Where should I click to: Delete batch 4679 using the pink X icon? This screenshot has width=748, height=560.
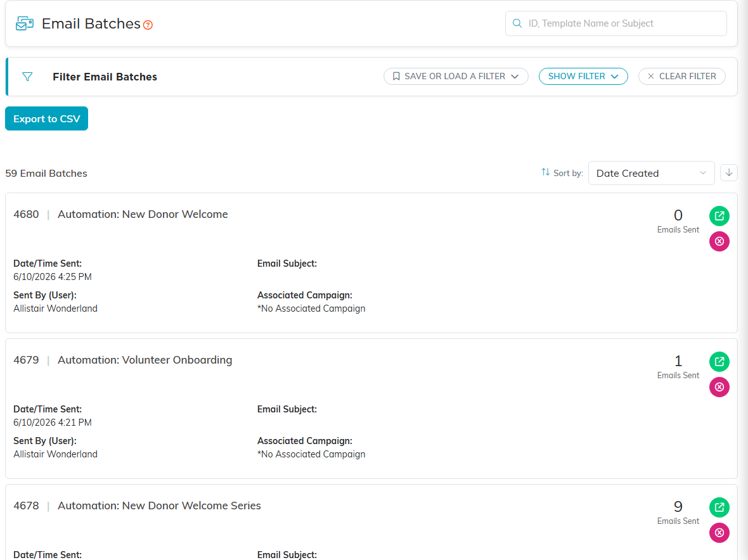tap(719, 387)
